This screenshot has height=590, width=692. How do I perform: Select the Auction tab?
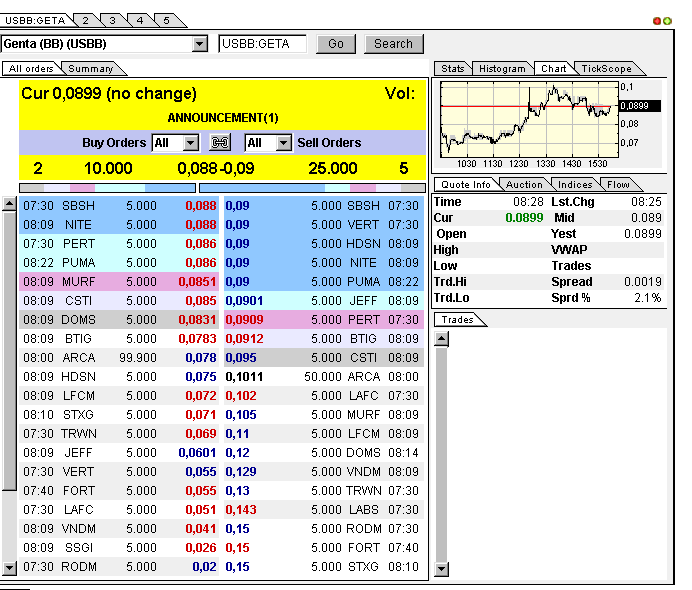524,184
